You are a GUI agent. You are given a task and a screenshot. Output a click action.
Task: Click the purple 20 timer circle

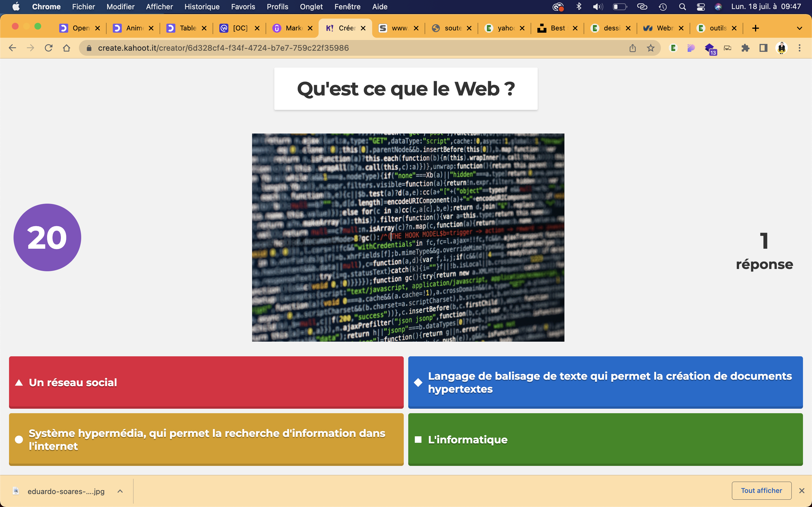pyautogui.click(x=47, y=237)
